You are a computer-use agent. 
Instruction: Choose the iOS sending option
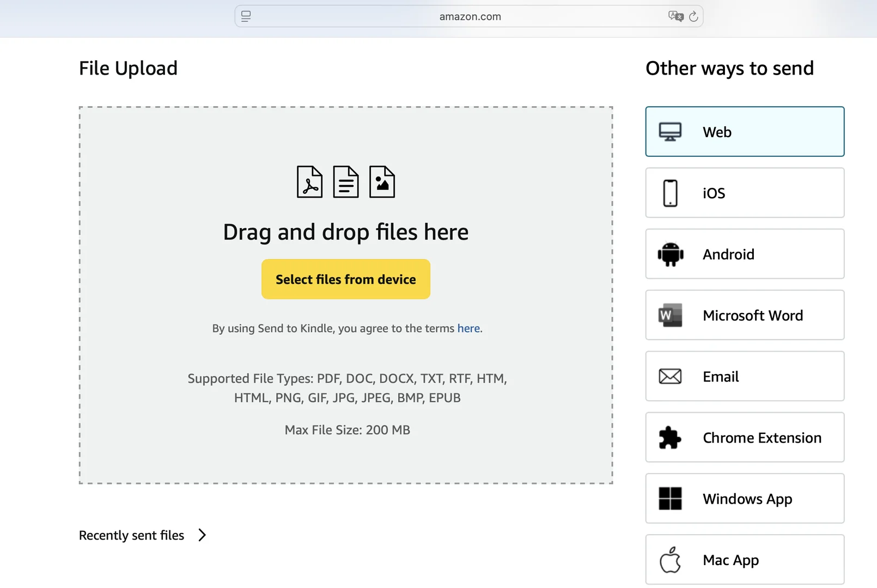pyautogui.click(x=745, y=193)
